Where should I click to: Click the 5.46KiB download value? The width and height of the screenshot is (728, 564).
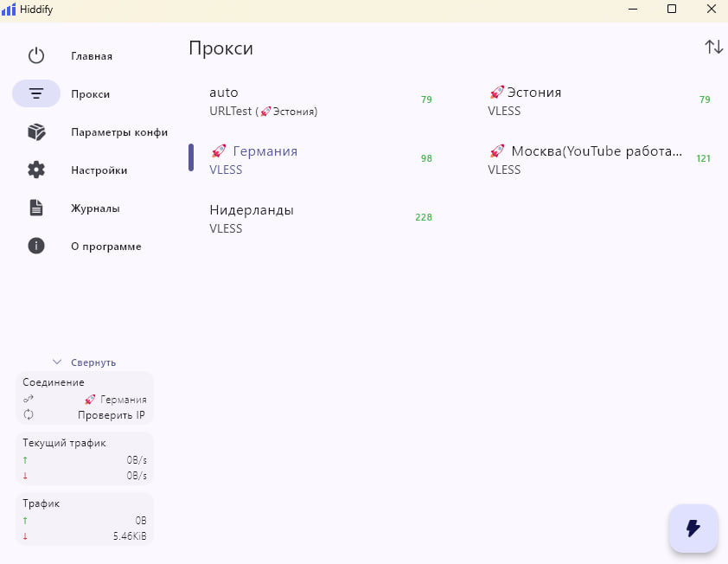coord(130,536)
